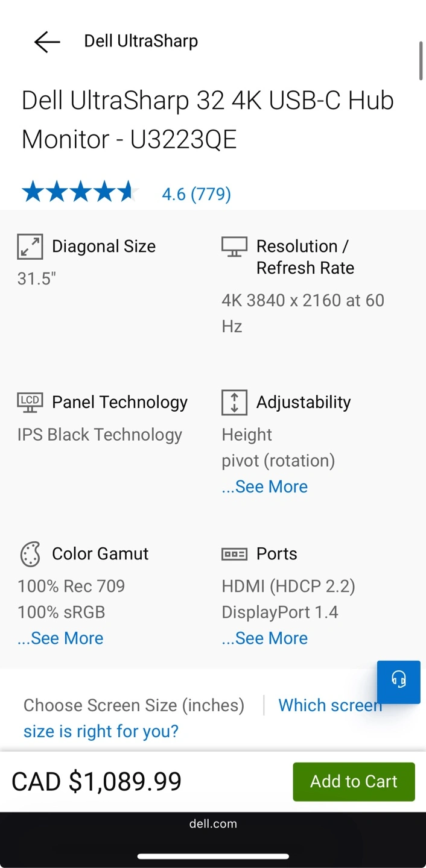
Task: Click the Diagonal Size arrows icon
Action: pyautogui.click(x=30, y=247)
